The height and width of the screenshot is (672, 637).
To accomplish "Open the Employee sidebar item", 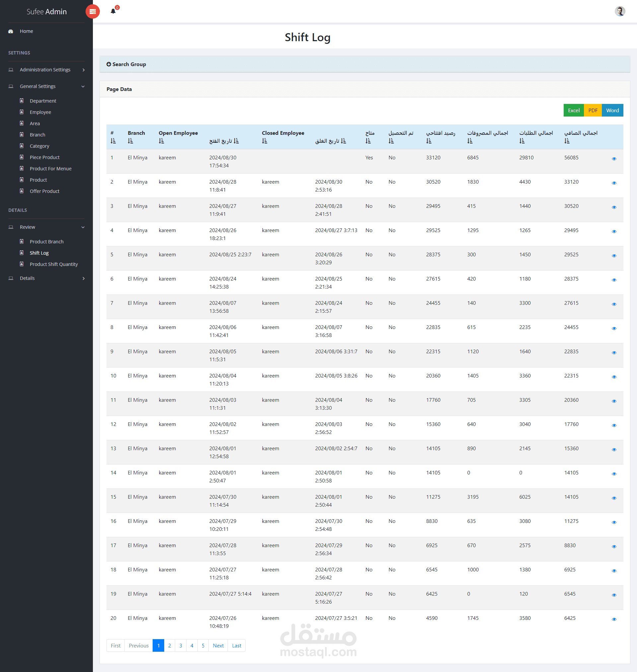I will pyautogui.click(x=40, y=112).
